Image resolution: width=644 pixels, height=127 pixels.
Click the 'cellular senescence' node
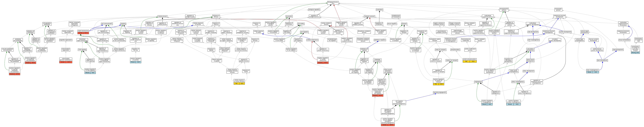tap(312, 40)
